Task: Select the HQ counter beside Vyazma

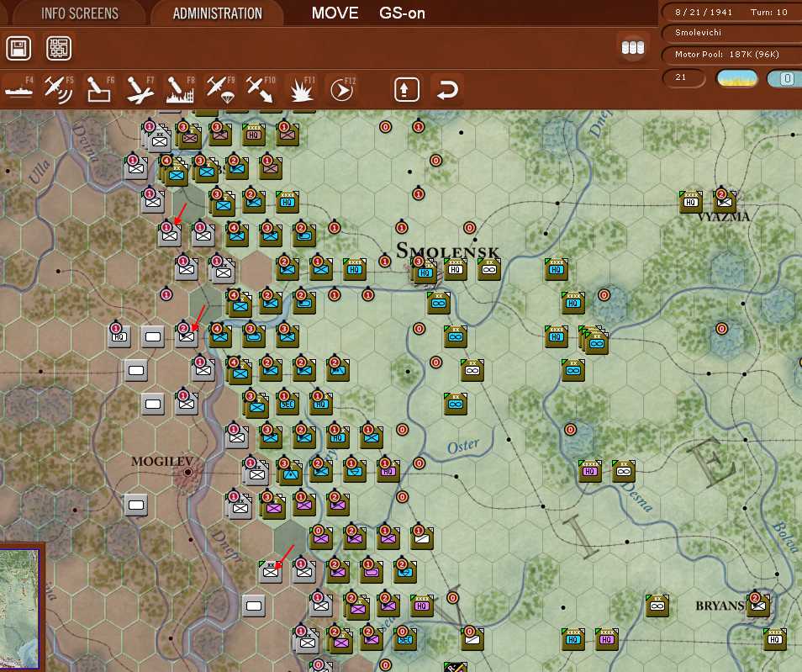Action: click(x=690, y=202)
